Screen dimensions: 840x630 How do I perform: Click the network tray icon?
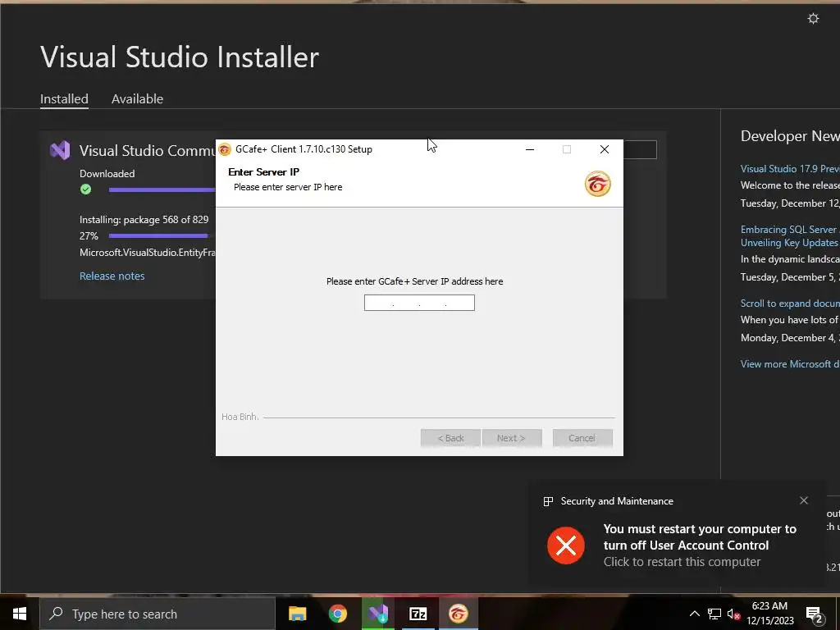pos(714,614)
